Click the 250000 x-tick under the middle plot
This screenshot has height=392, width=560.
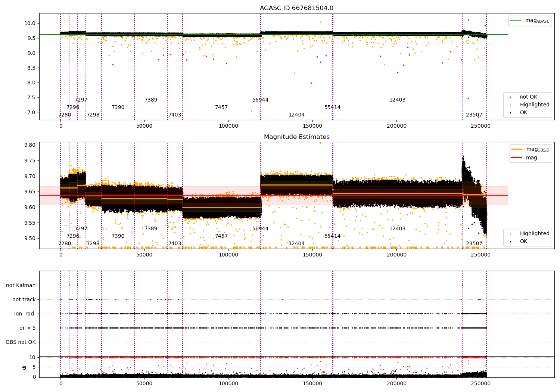(x=480, y=255)
